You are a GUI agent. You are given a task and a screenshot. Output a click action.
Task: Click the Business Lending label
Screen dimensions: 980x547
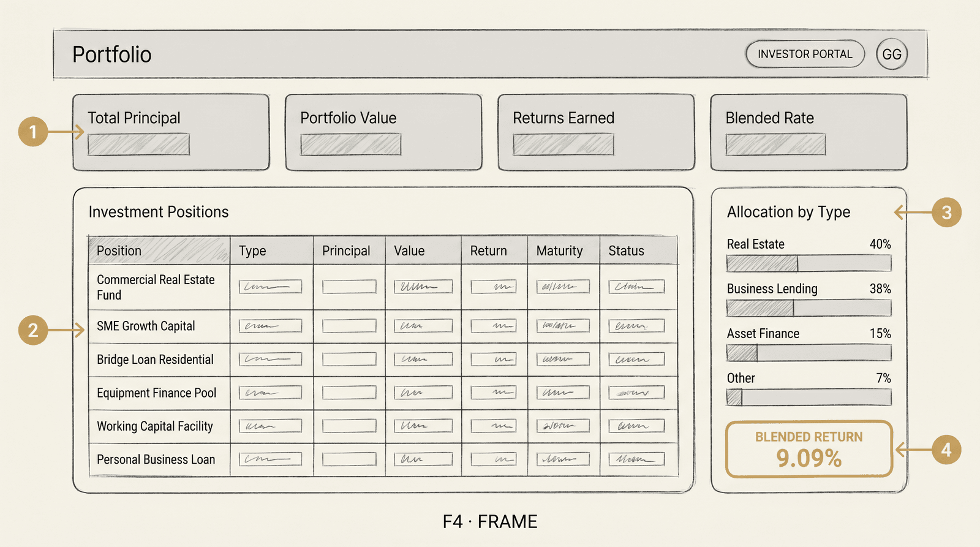coord(772,289)
